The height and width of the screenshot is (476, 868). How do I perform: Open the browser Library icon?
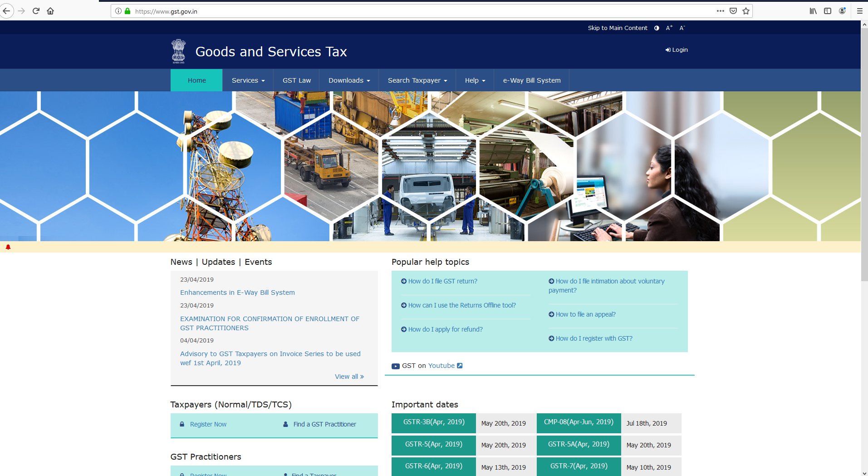click(813, 11)
